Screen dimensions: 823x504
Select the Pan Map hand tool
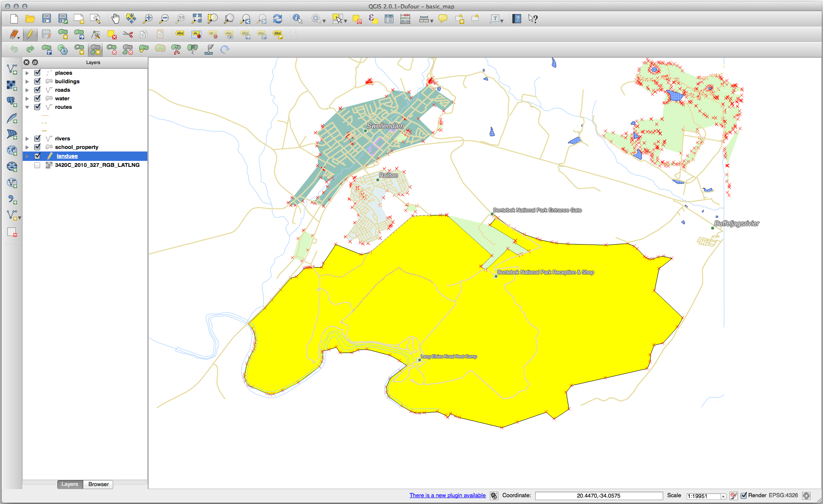point(115,19)
